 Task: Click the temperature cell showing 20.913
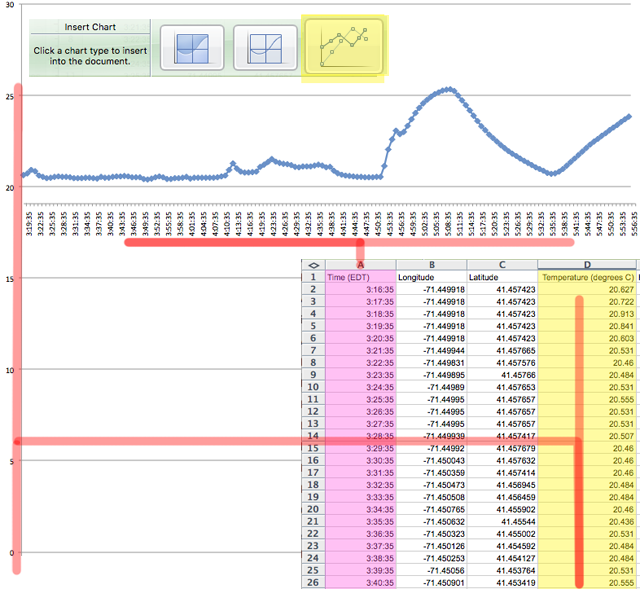tap(586, 314)
